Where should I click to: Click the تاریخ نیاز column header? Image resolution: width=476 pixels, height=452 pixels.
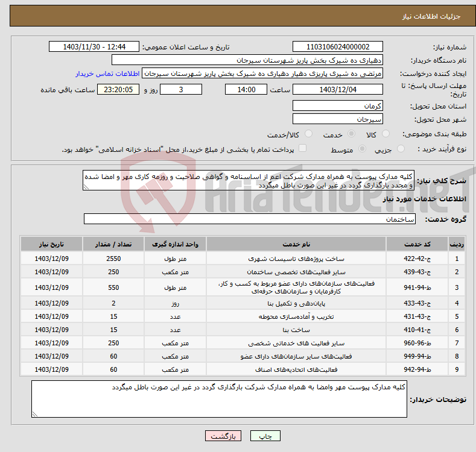tap(52, 244)
